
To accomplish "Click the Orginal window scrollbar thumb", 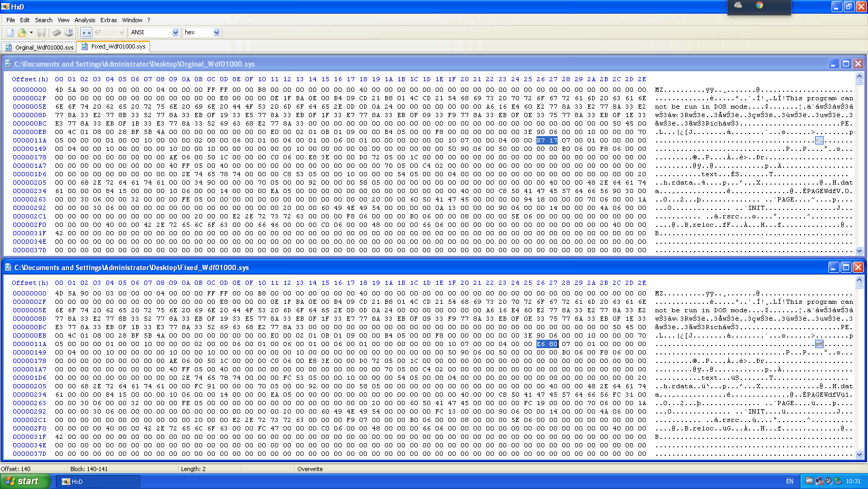I will point(860,82).
